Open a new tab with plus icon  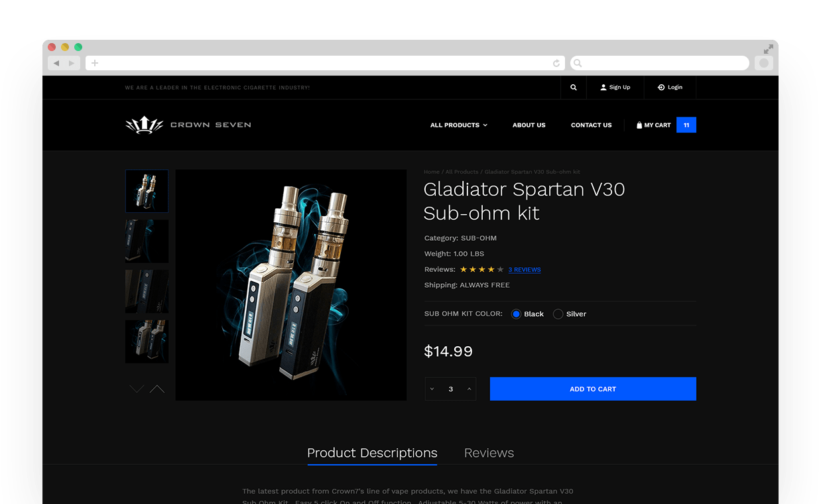pos(95,63)
